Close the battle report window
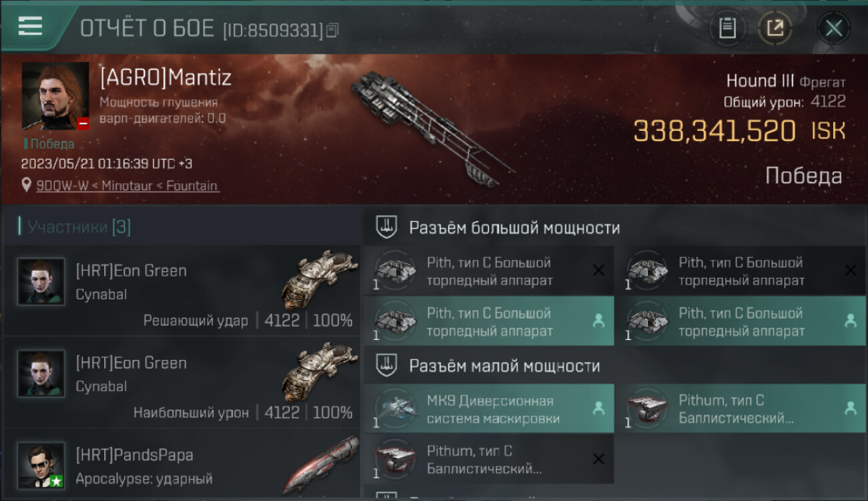 pos(833,28)
